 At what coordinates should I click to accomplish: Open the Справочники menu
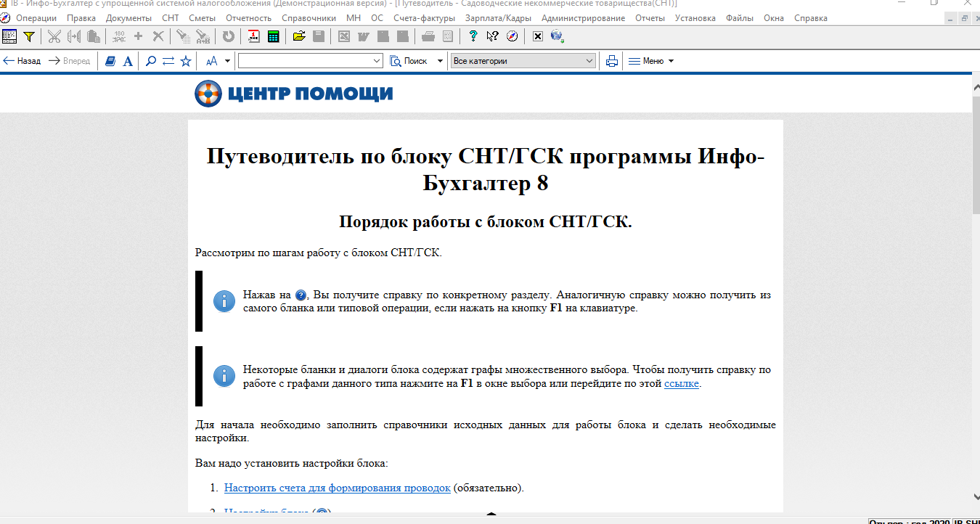click(x=309, y=18)
